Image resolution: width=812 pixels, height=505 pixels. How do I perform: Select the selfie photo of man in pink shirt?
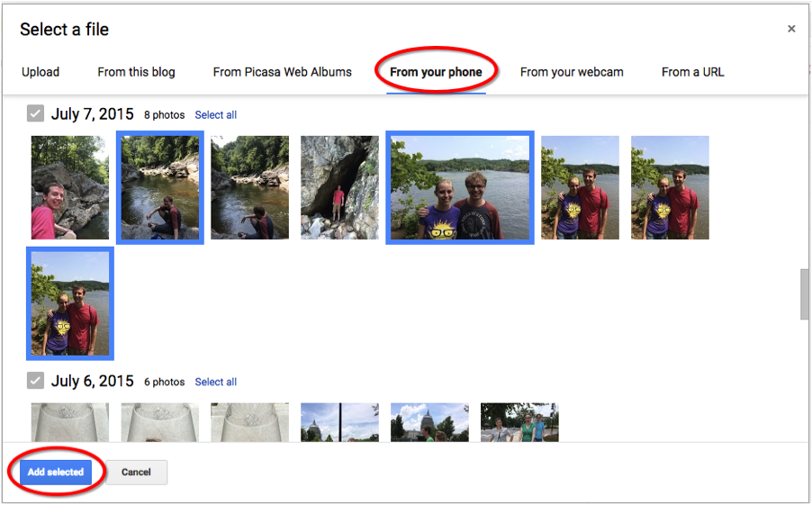pyautogui.click(x=70, y=187)
